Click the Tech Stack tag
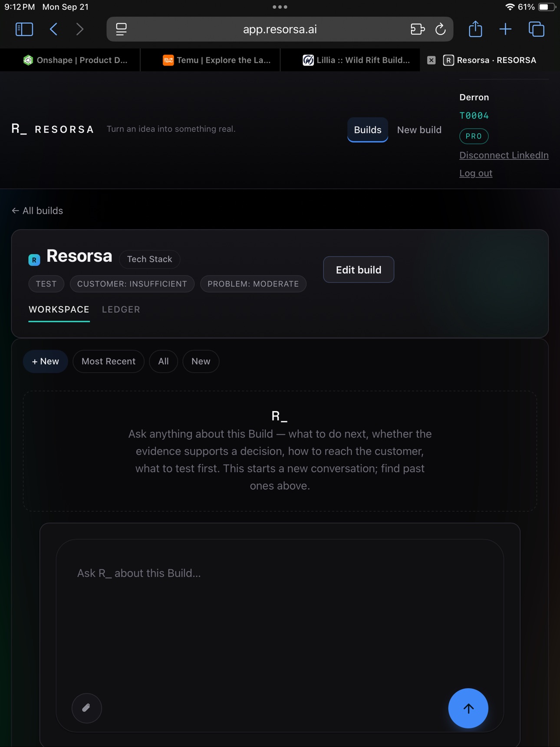This screenshot has height=747, width=560. 149,259
